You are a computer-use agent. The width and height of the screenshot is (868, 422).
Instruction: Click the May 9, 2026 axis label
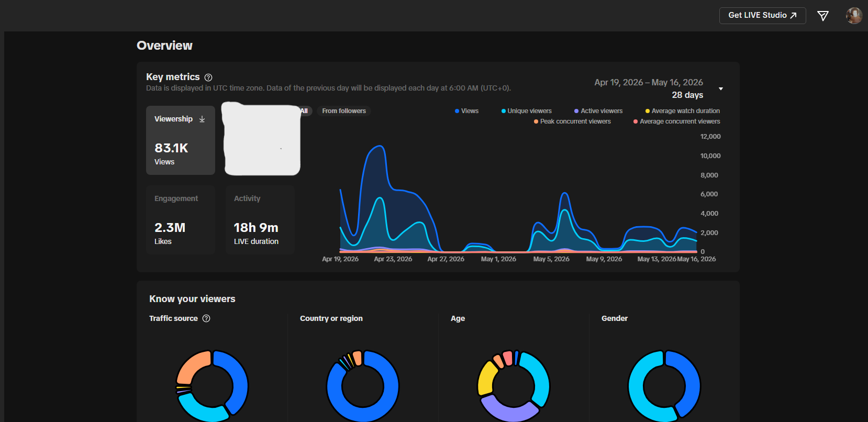click(x=604, y=259)
